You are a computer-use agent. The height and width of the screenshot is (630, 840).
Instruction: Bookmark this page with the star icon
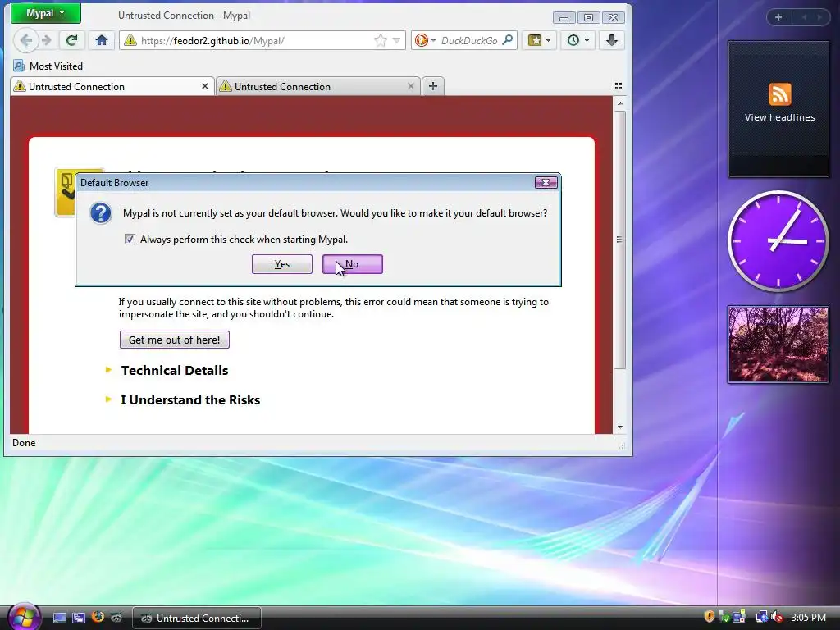(381, 41)
